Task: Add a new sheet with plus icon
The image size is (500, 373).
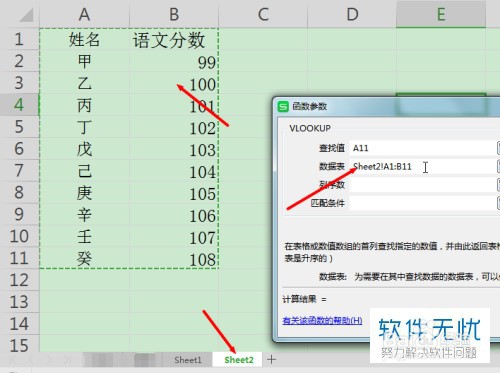Action: pyautogui.click(x=271, y=359)
